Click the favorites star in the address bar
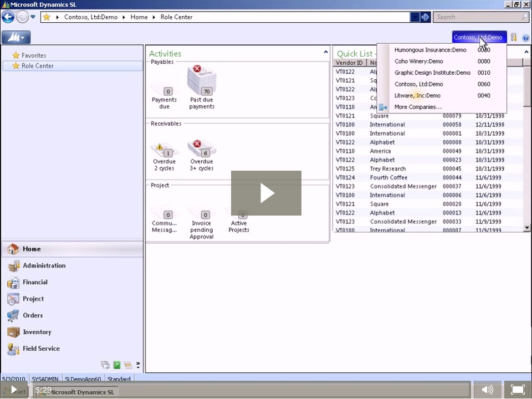This screenshot has width=532, height=399. pyautogui.click(x=47, y=17)
